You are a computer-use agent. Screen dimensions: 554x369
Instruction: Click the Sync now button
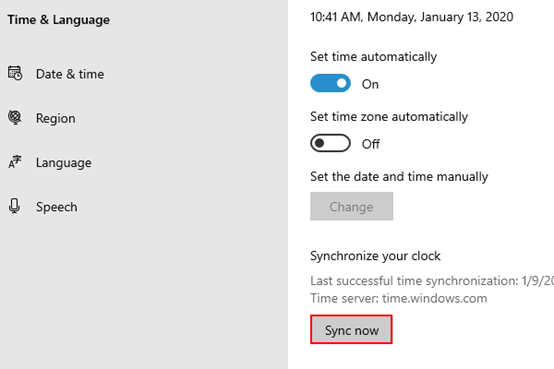click(x=351, y=329)
